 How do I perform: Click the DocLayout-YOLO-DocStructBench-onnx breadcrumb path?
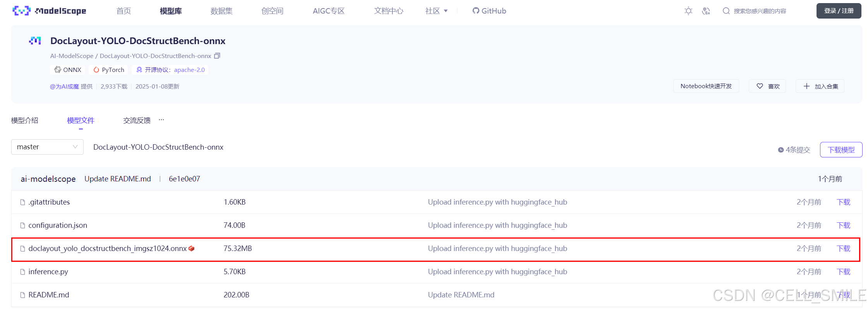[158, 147]
